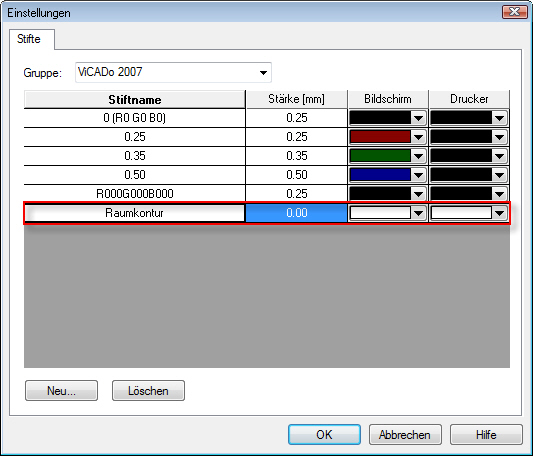Click the Löschen button
This screenshot has width=533, height=456.
(148, 391)
